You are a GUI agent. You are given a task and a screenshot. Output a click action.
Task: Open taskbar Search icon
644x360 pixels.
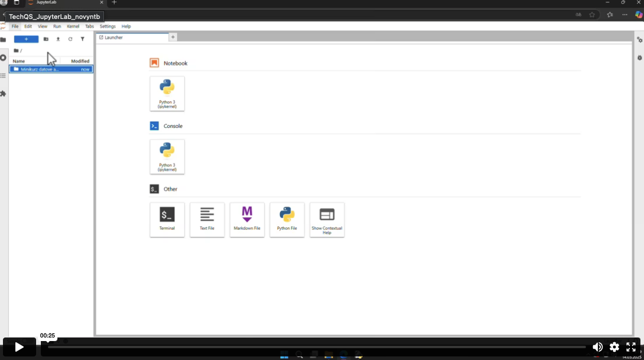[x=299, y=356]
